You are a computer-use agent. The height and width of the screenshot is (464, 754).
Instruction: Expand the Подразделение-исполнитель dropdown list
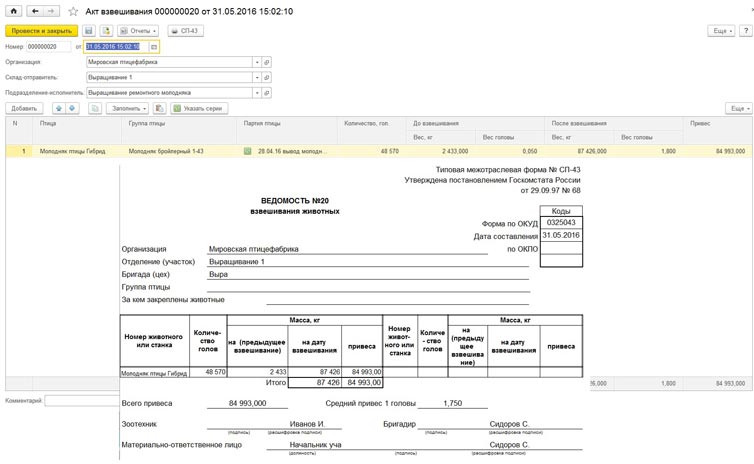point(257,93)
